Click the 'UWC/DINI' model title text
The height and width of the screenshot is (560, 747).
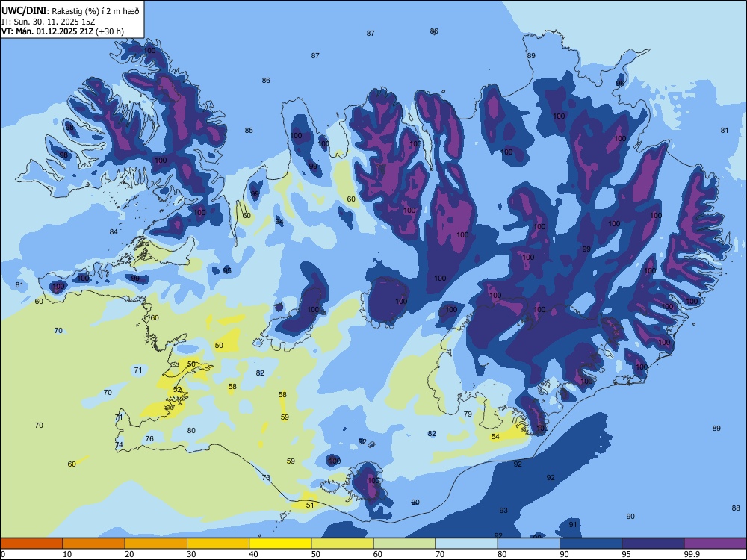[24, 11]
